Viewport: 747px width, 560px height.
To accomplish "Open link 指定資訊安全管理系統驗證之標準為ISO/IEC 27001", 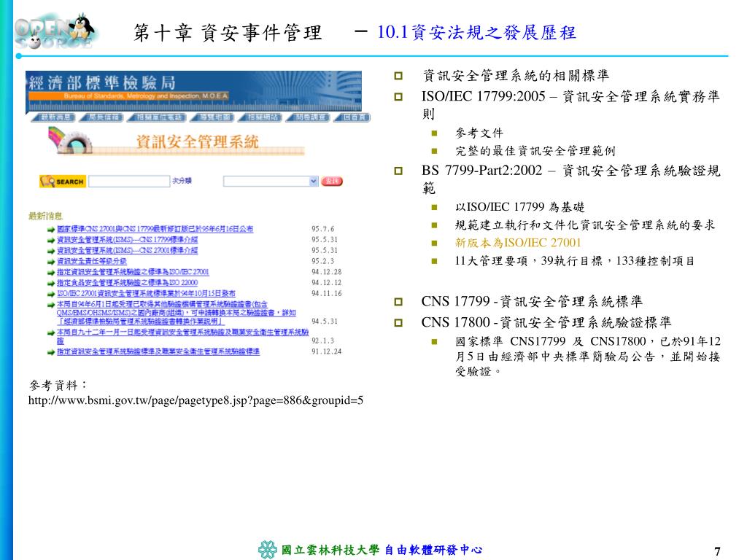I will [x=133, y=272].
